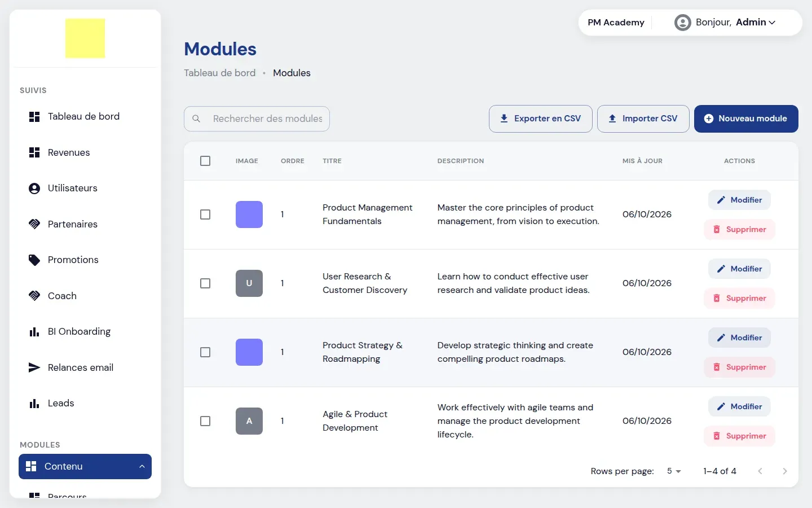Open the Utilisateurs sidebar page
The height and width of the screenshot is (508, 812).
85,189
